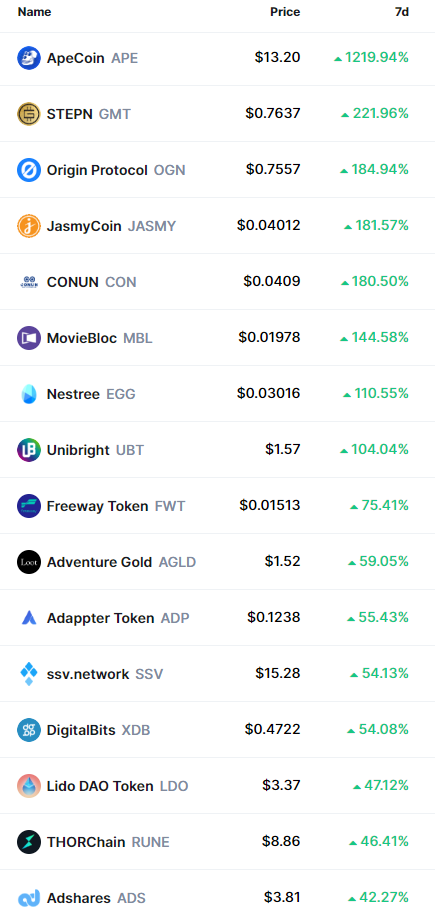Viewport: 435px width, 918px height.
Task: Open the Adshares ADS row
Action: point(217,897)
